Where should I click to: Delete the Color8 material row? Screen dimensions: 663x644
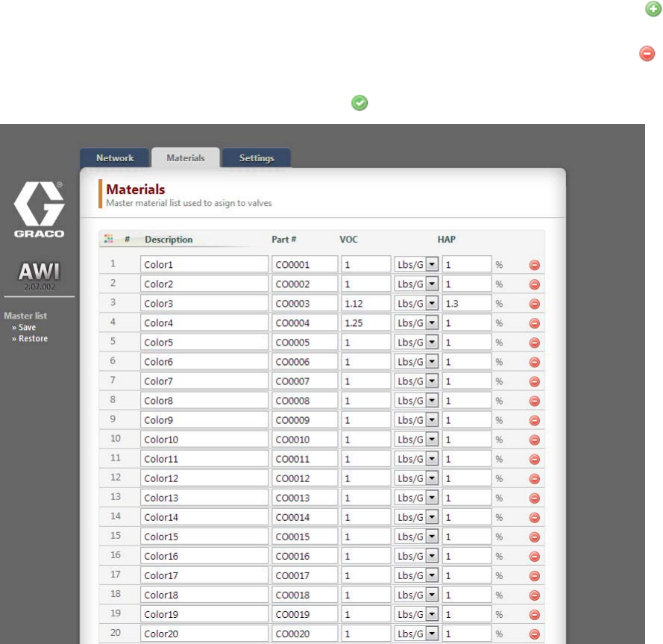coord(535,401)
